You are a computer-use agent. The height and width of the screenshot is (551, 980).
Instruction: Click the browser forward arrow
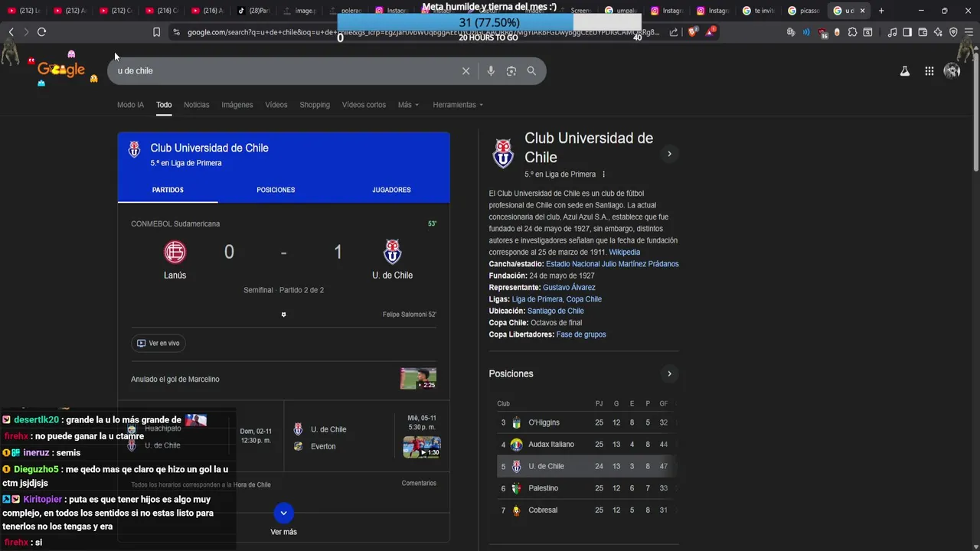coord(26,32)
